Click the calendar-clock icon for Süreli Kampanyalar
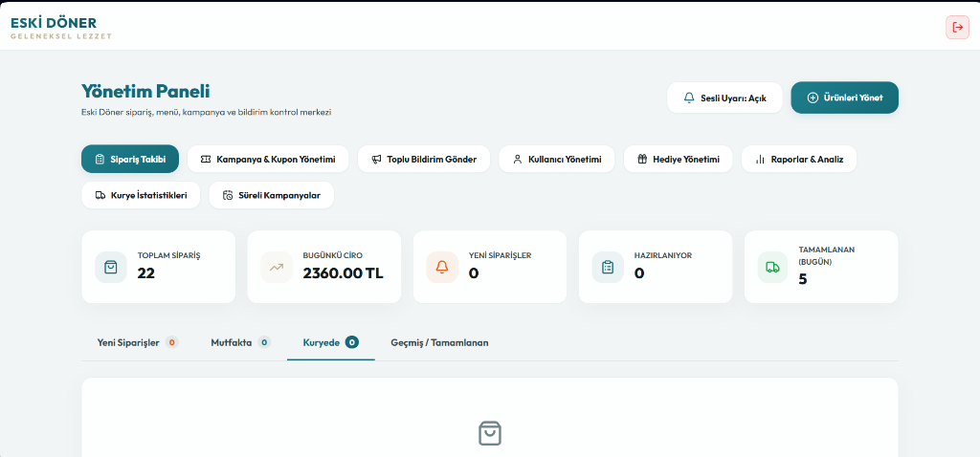 point(228,195)
